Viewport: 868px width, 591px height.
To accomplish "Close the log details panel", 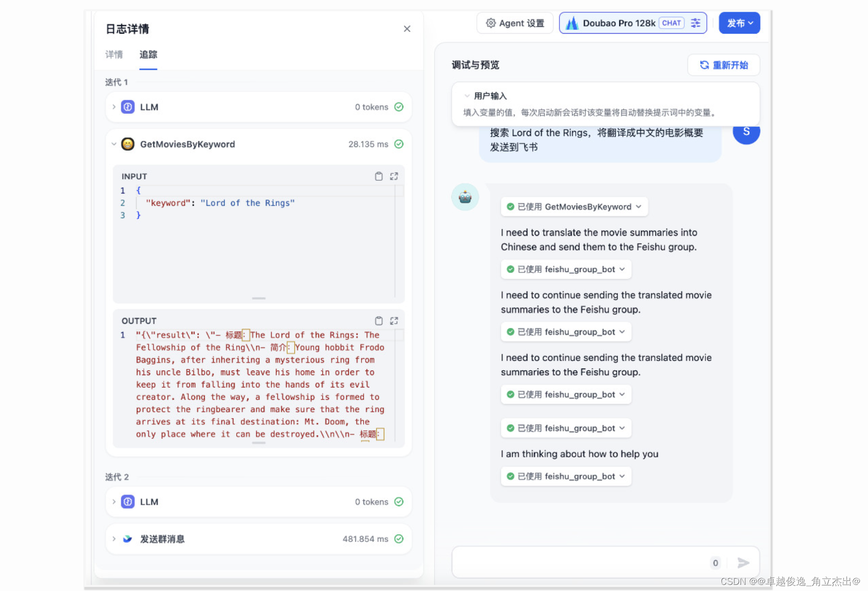I will [x=407, y=29].
